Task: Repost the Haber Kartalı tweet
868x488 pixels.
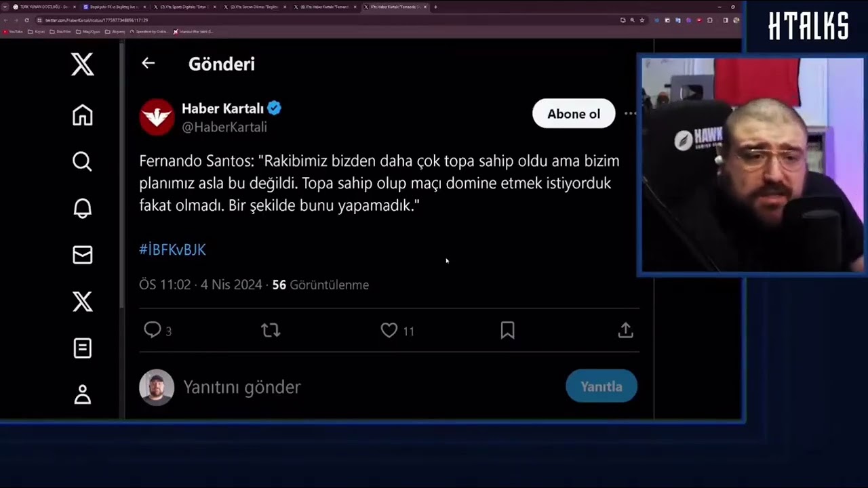Action: pyautogui.click(x=271, y=330)
